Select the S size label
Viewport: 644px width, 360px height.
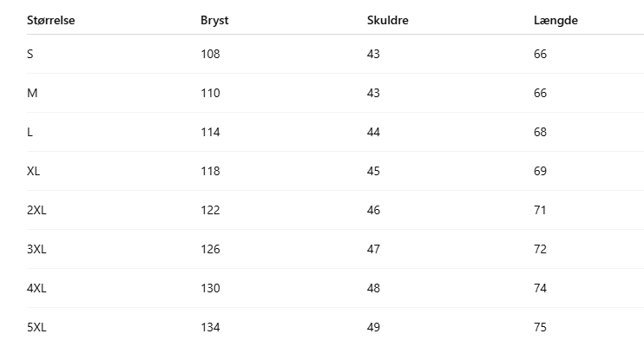click(30, 54)
